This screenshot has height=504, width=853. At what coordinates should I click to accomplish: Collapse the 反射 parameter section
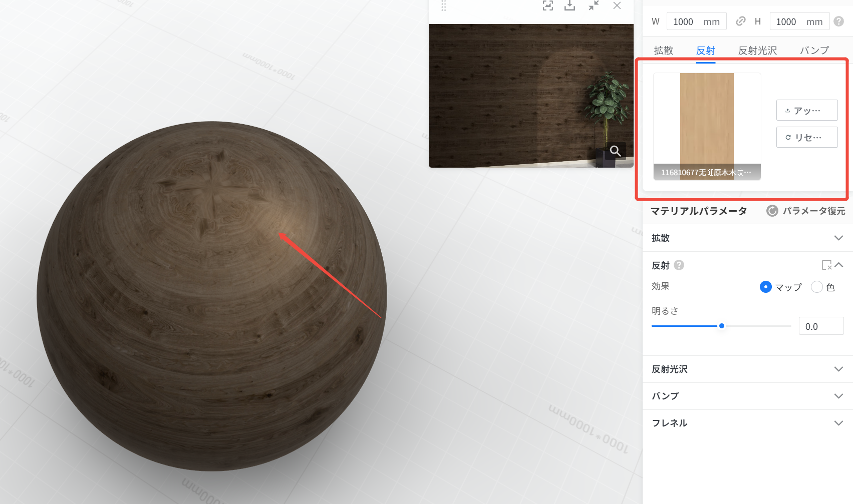tap(838, 265)
